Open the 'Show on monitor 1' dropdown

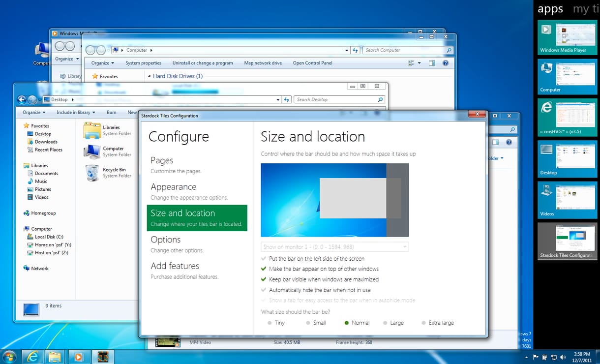click(335, 247)
